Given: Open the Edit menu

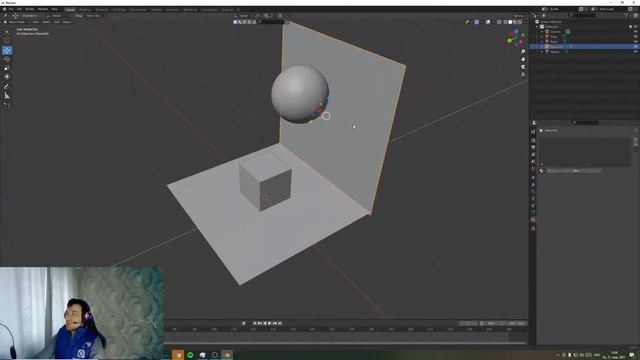Looking at the screenshot, I should point(19,9).
